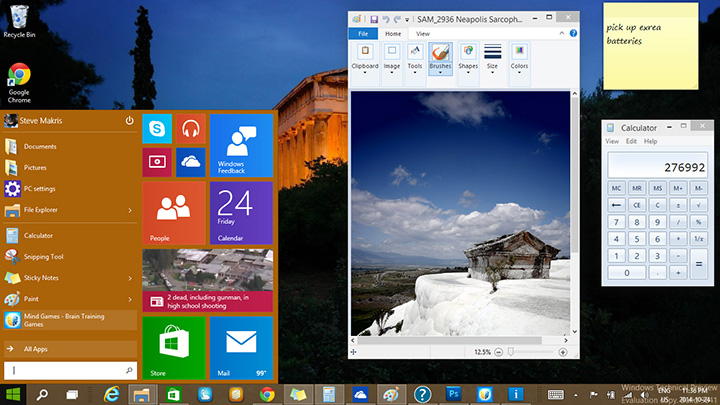Switch to the View tab in Paint
This screenshot has height=405, width=720.
(423, 33)
